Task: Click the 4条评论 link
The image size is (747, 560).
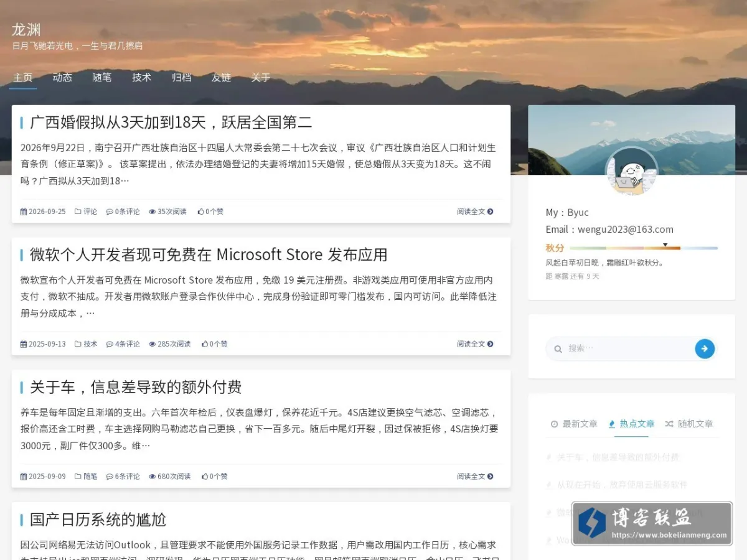Action: [x=127, y=344]
